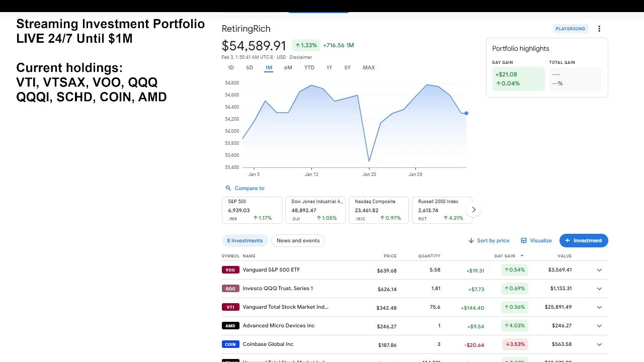Open the Disclaimer link
This screenshot has height=362, width=644.
(x=300, y=57)
